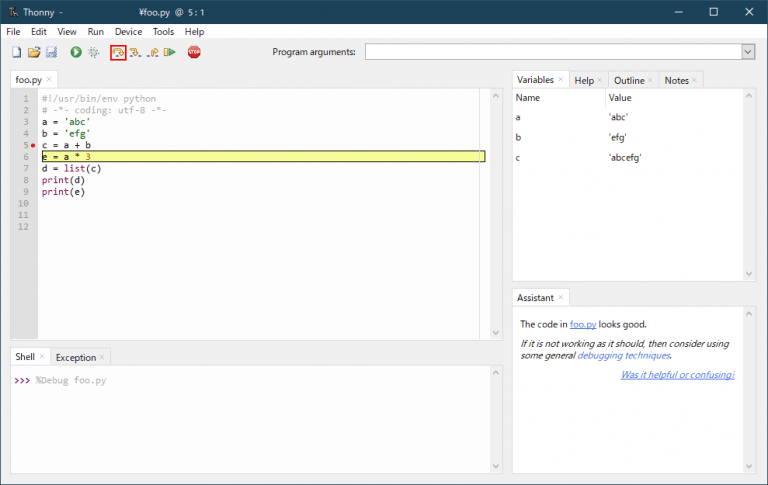The width and height of the screenshot is (768, 485).
Task: Follow the debugging techniques link
Action: (x=623, y=355)
